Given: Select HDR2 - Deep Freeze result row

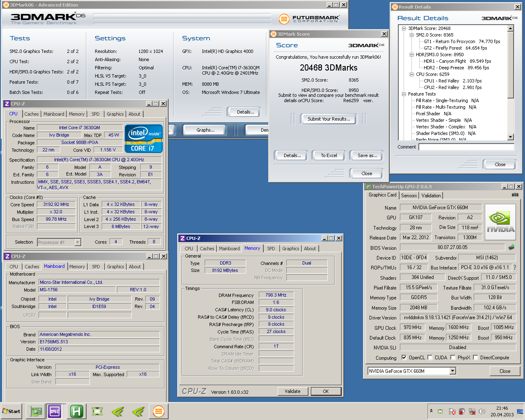Looking at the screenshot, I should click(456, 68).
